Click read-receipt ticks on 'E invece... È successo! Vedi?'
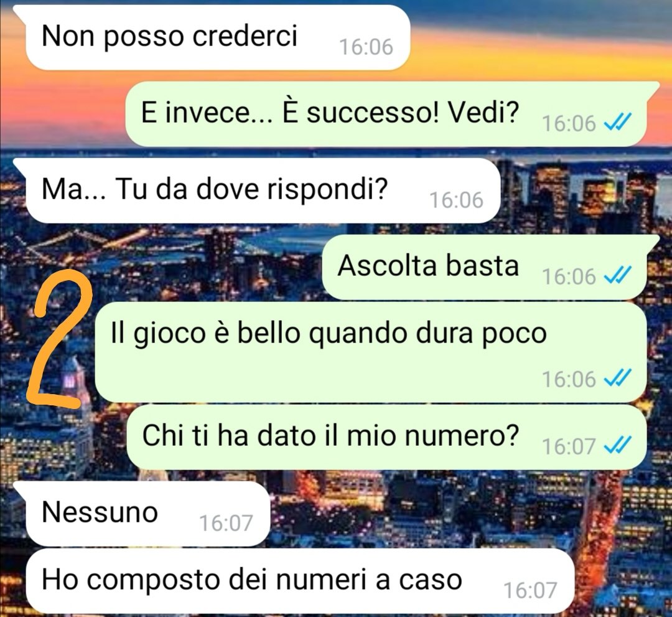This screenshot has width=672, height=617. [x=618, y=123]
